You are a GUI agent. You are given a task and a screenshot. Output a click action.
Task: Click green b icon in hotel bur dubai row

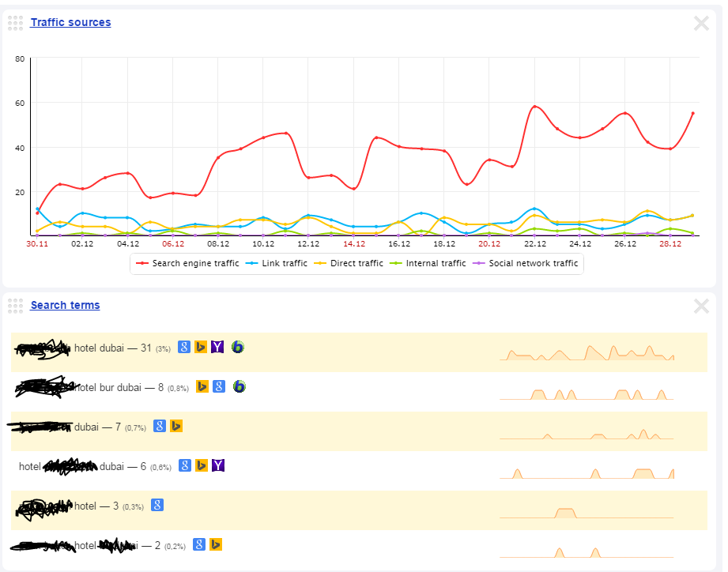239,386
